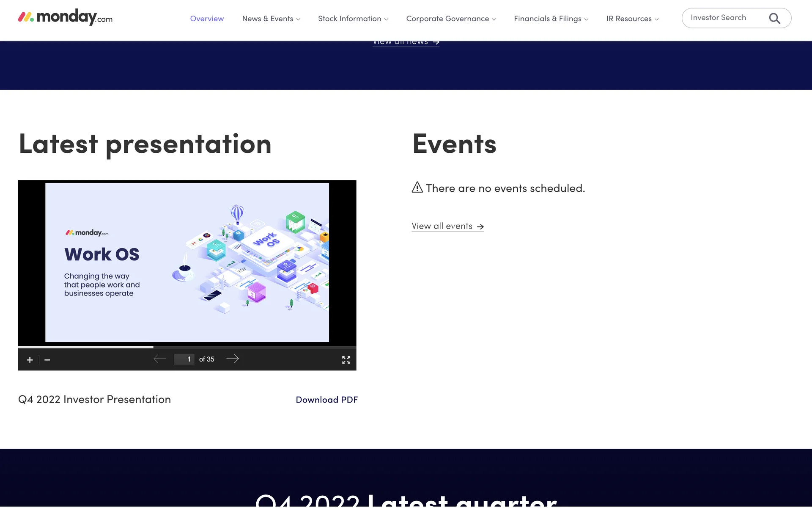Open Financials & Filings menu
The height and width of the screenshot is (508, 812).
[551, 19]
